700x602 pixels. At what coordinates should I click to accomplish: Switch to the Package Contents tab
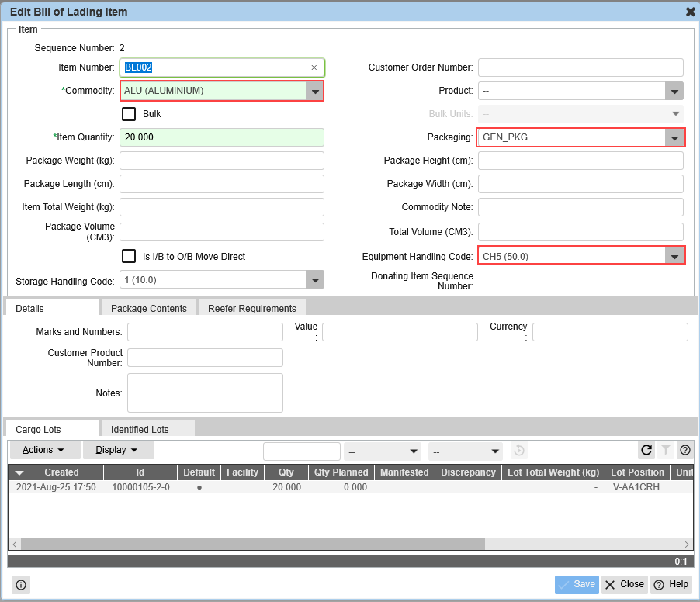tap(149, 308)
